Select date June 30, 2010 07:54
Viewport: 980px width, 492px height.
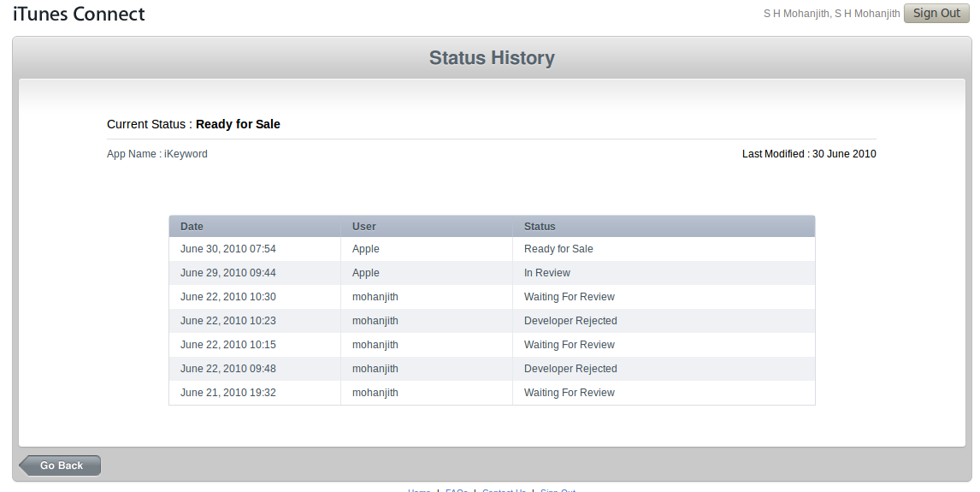(228, 249)
